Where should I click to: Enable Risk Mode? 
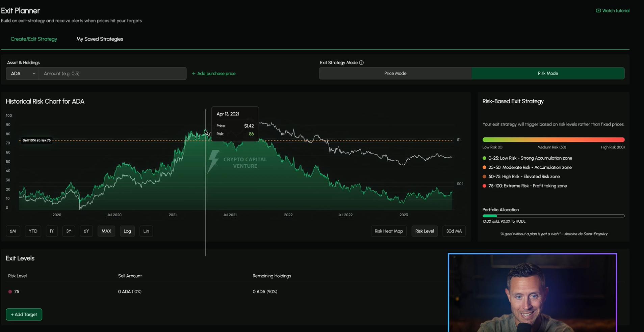click(x=548, y=73)
